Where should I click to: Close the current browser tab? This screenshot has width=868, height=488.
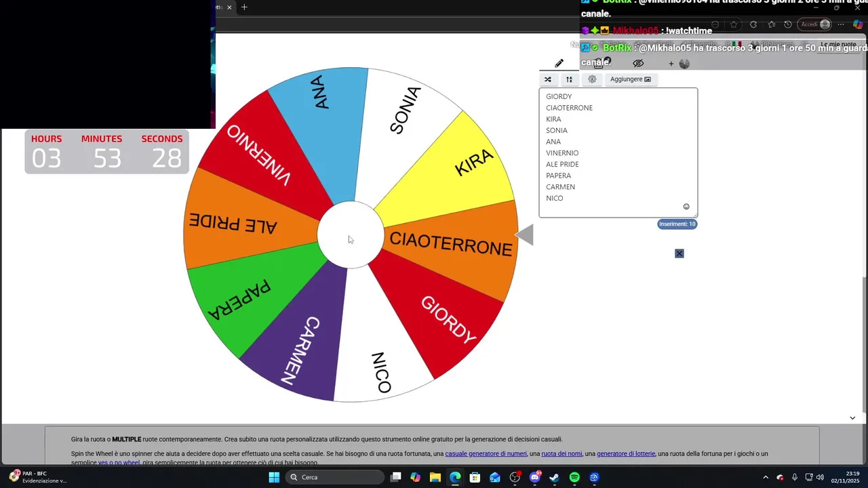point(229,7)
